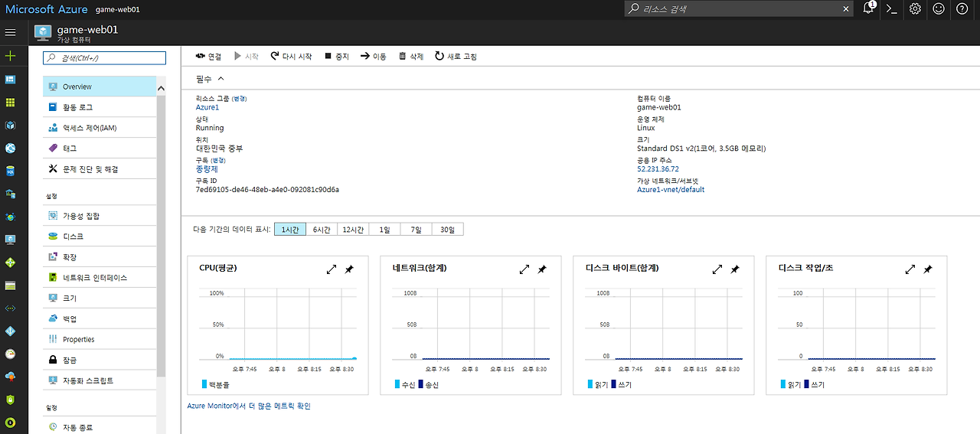
Task: Expand the 디스크 바이트(합계) chart
Action: tap(717, 269)
